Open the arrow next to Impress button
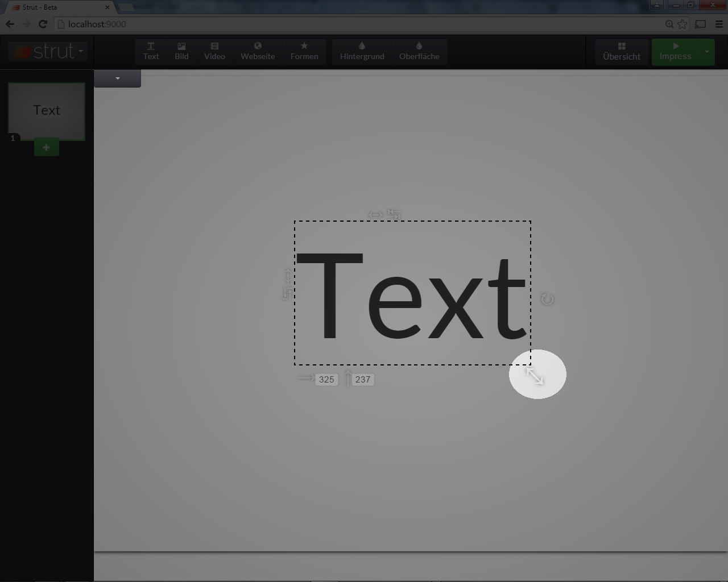This screenshot has width=728, height=582. [707, 51]
